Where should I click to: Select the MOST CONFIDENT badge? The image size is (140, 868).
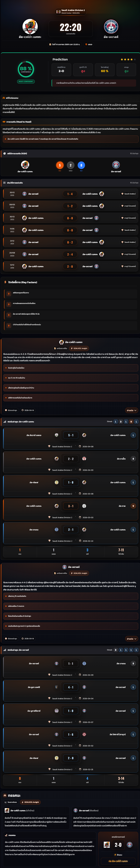[26, 81]
